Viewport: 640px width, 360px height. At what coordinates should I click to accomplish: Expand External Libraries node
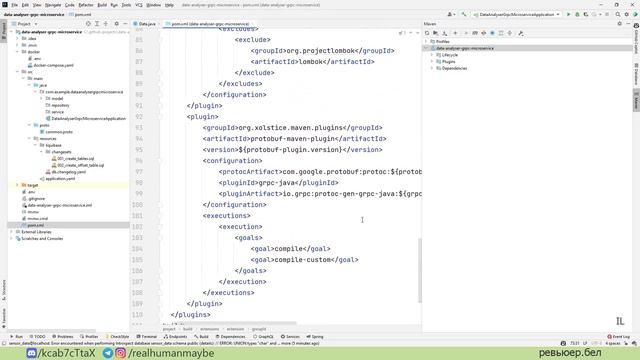[12, 232]
